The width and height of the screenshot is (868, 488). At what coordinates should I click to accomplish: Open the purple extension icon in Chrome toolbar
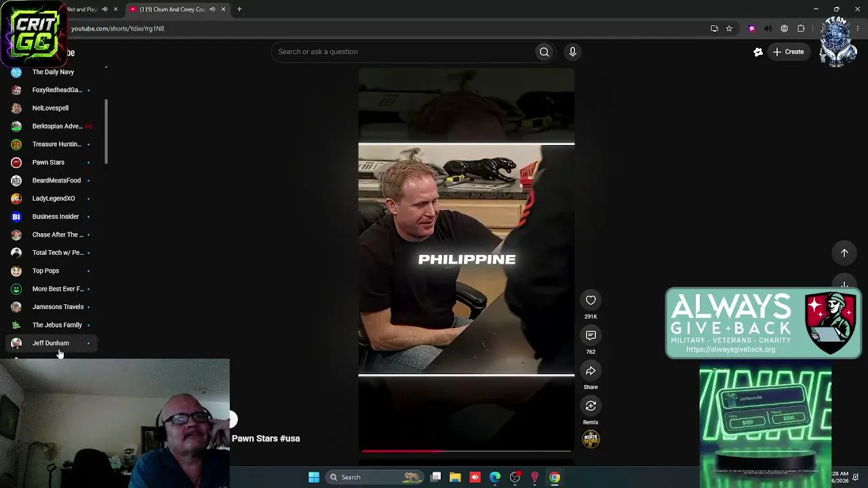pyautogui.click(x=751, y=28)
